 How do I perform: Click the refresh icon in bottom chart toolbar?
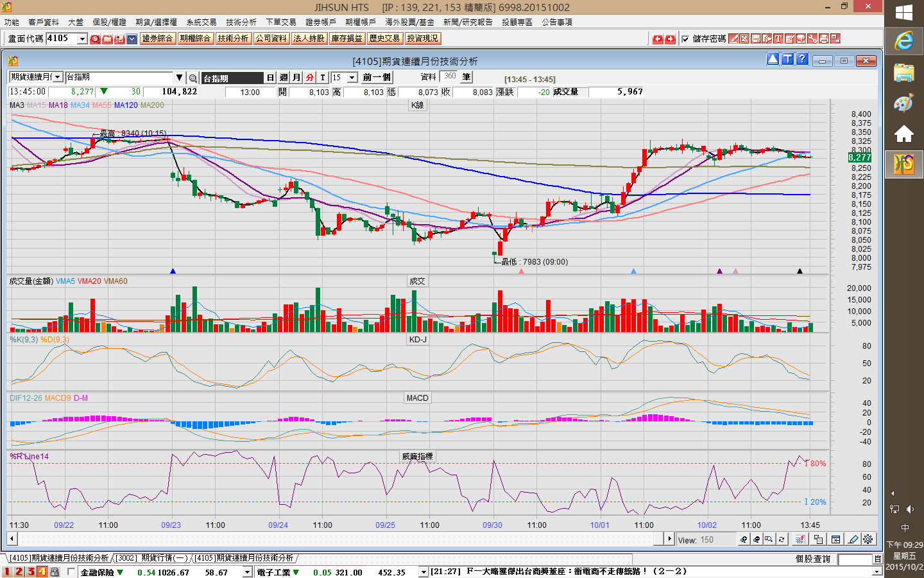point(782,539)
